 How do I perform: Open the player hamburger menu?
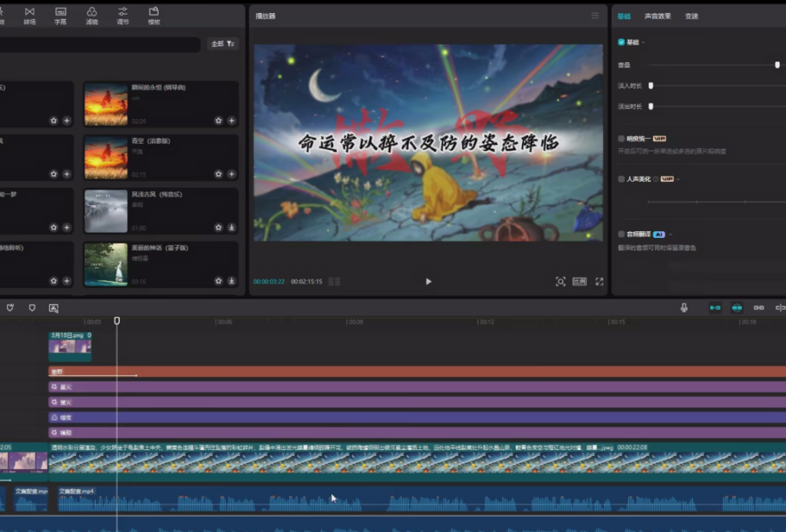[x=595, y=16]
